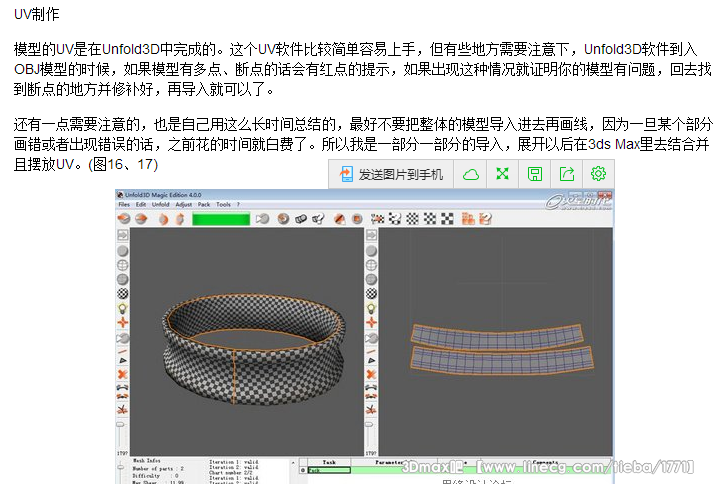
Task: Open the Files menu in Unfold3D
Action: tap(124, 204)
